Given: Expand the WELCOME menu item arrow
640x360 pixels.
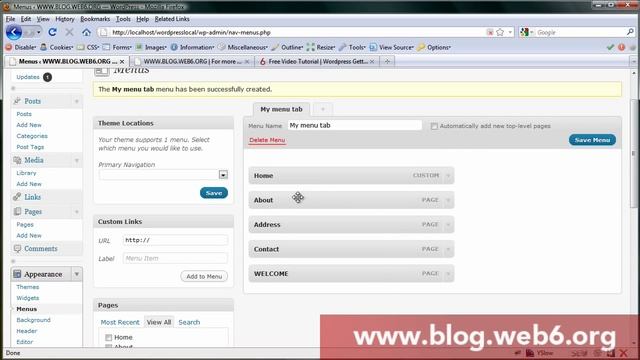Looking at the screenshot, I should tap(448, 273).
